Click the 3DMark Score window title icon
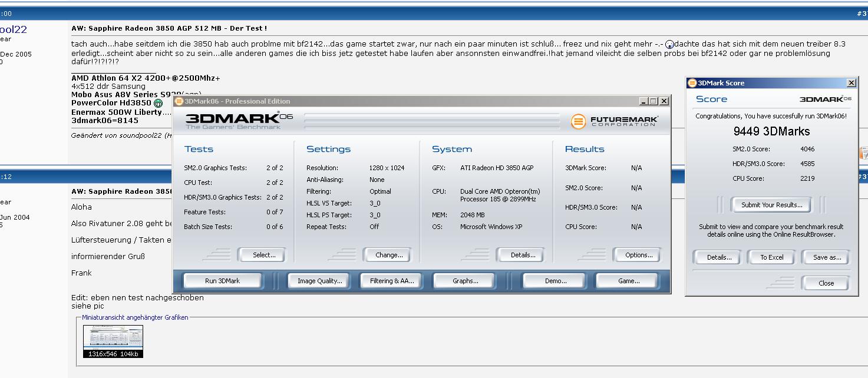Viewport: 868px width, 378px height. (x=692, y=83)
